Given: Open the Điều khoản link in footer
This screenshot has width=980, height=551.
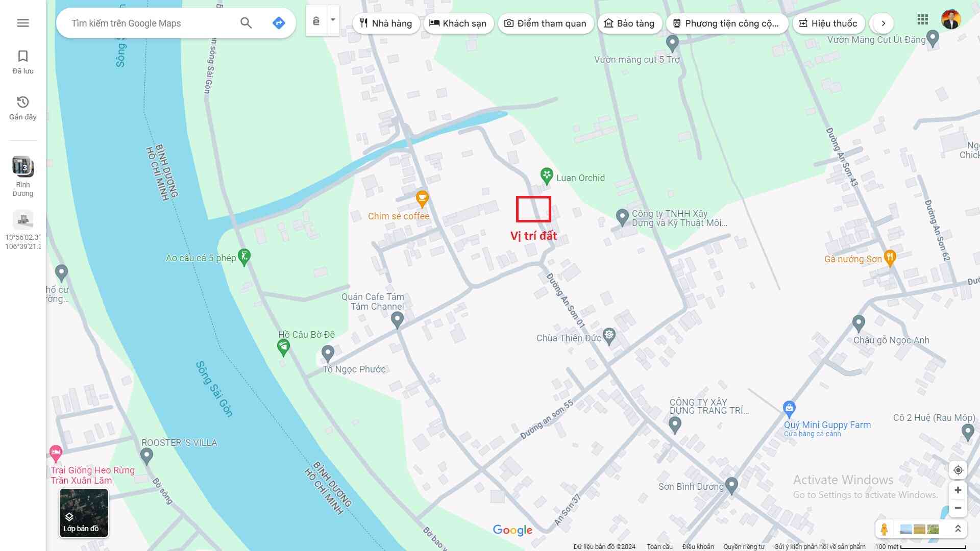Looking at the screenshot, I should coord(698,546).
